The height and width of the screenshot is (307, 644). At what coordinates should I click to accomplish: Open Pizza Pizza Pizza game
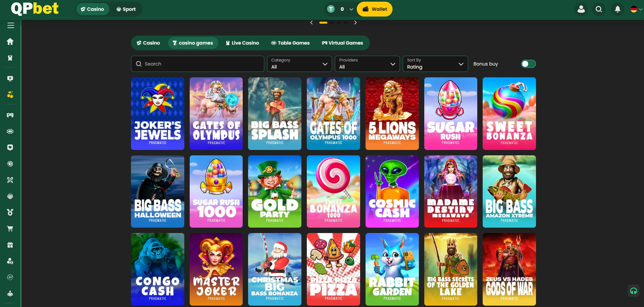(x=333, y=269)
